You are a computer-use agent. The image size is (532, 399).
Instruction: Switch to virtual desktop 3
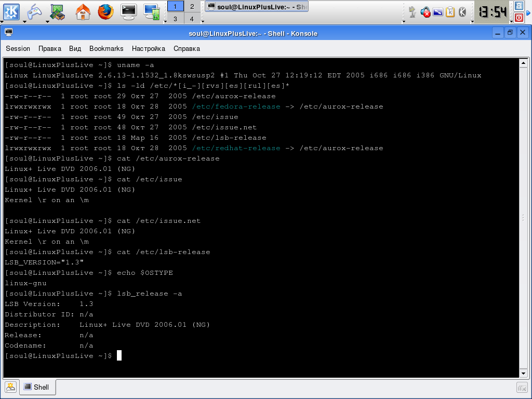coord(176,18)
